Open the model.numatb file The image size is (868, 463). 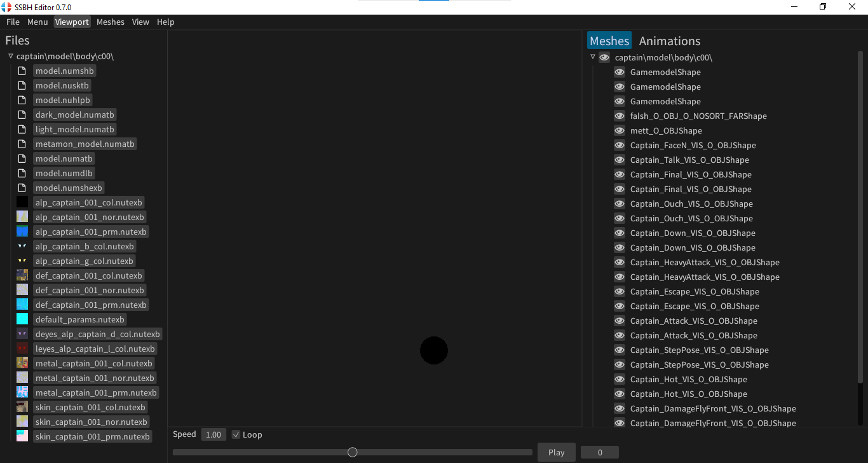(64, 158)
